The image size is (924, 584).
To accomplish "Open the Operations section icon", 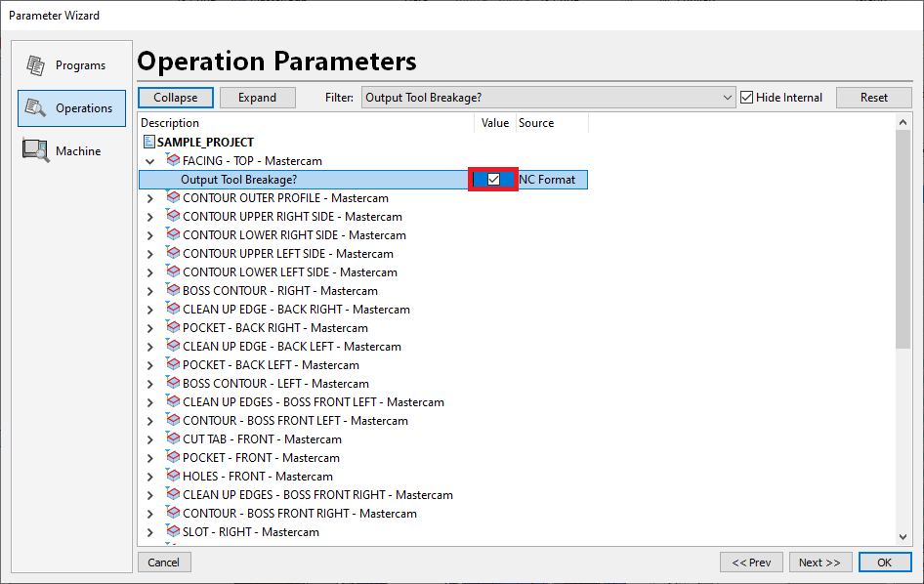I will (x=36, y=108).
